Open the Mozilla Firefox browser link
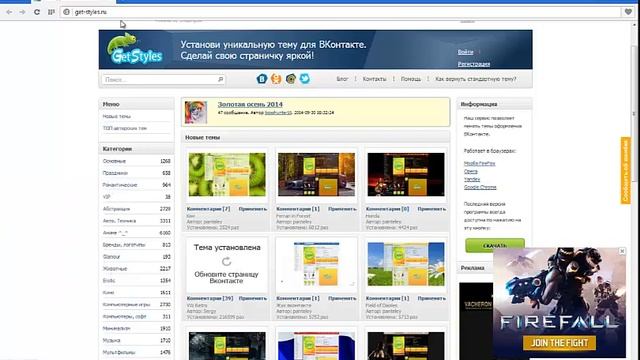 pos(479,163)
